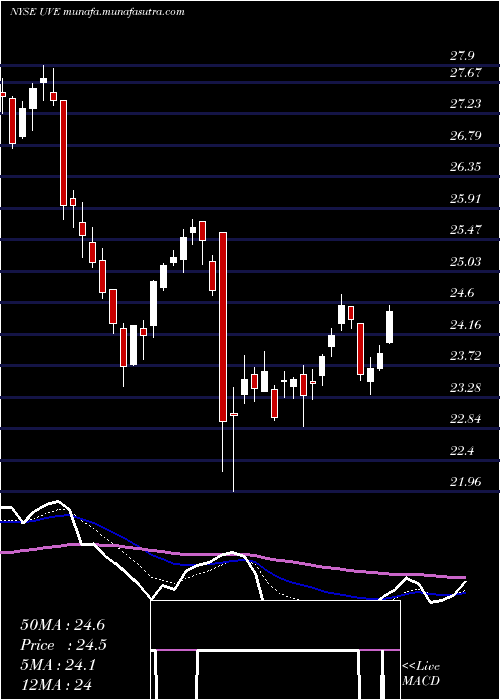Click the 25.47 price axis label

coord(465,230)
